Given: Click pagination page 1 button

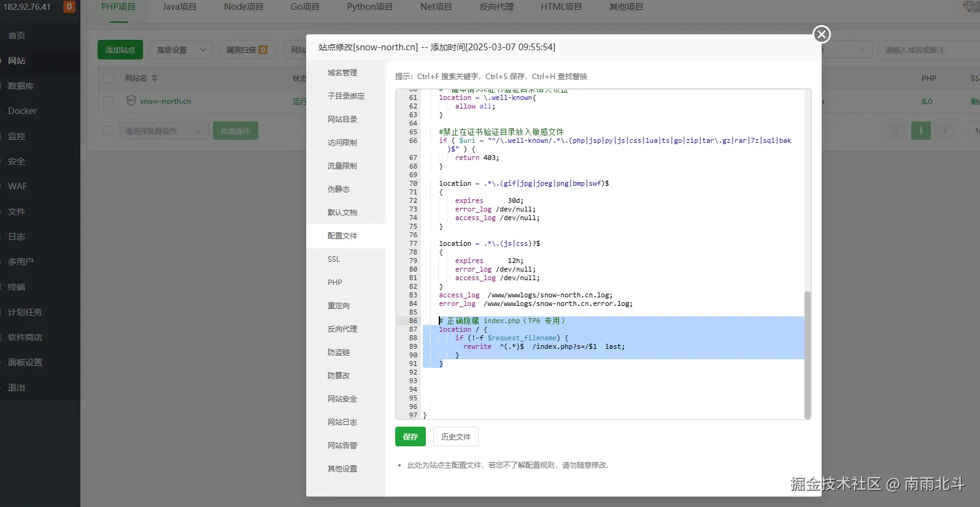Looking at the screenshot, I should pyautogui.click(x=920, y=131).
